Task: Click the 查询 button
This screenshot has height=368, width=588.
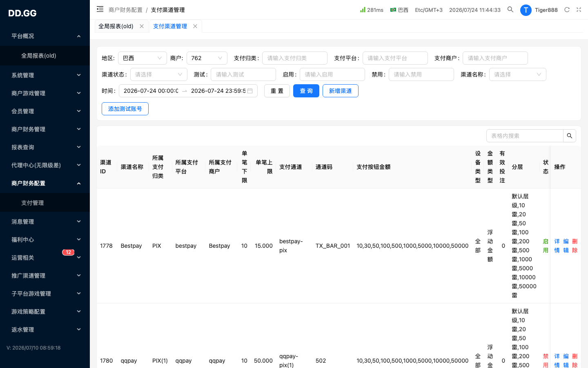Action: coord(306,91)
